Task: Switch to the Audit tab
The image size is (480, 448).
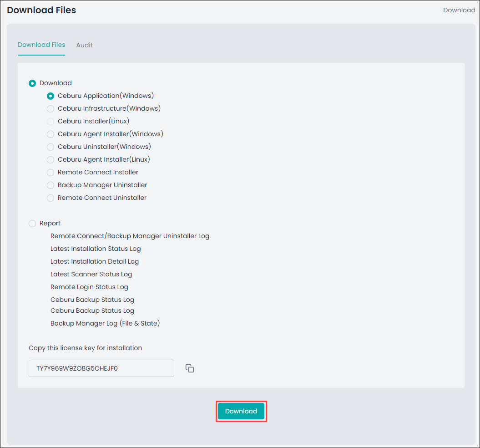Action: 84,45
